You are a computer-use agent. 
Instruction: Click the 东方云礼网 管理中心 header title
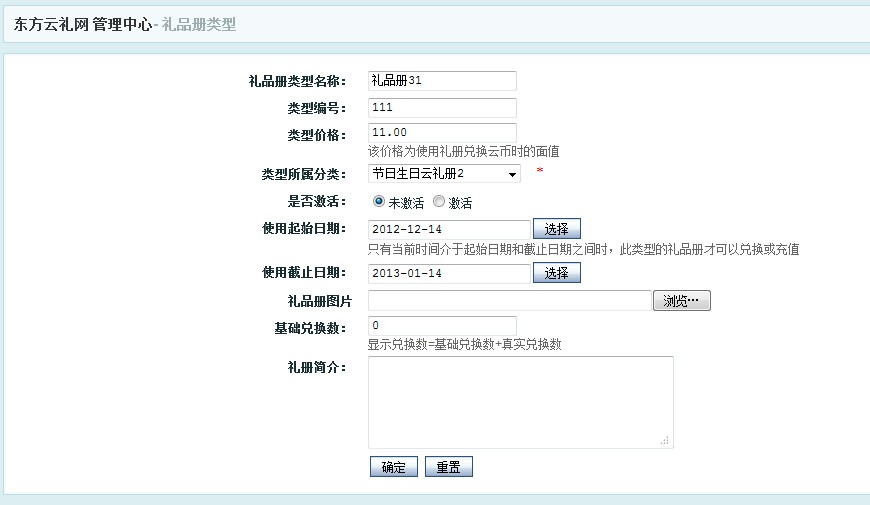pyautogui.click(x=82, y=24)
